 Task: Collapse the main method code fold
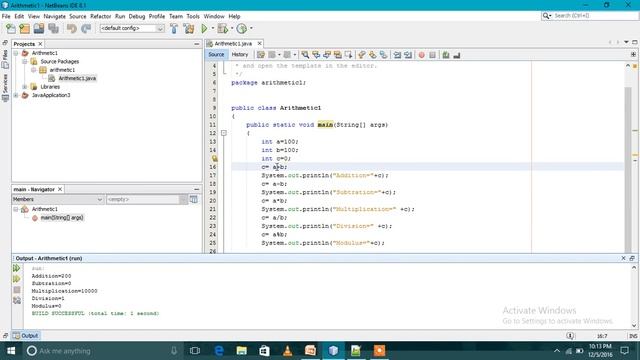click(x=224, y=133)
